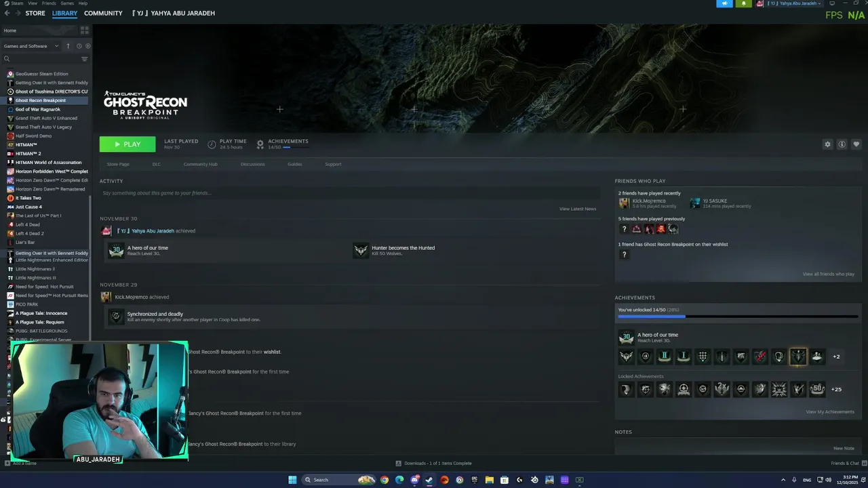Click the 'Say something about this game' field
This screenshot has height=488, width=868.
pos(349,193)
